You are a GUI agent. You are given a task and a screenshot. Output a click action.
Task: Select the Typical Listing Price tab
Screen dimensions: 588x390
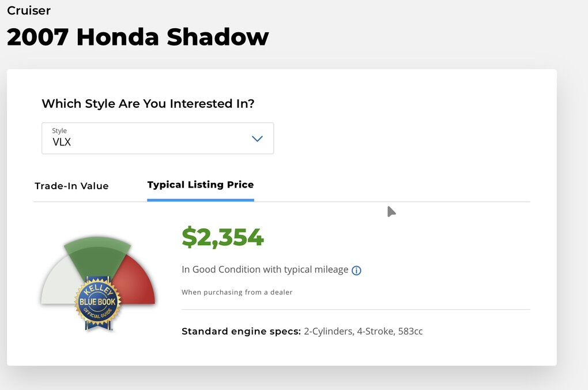pos(200,185)
